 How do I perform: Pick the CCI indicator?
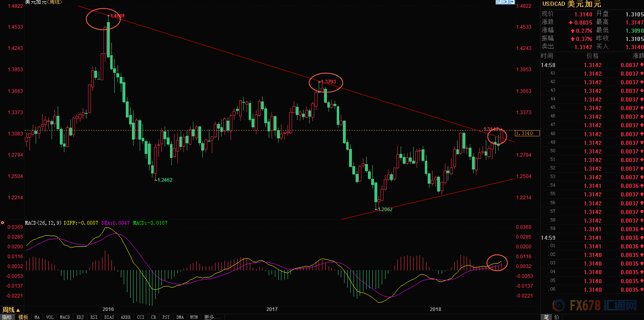click(x=141, y=317)
